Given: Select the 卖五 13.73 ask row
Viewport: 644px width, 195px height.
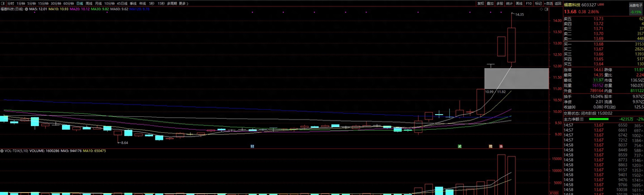Looking at the screenshot, I should 603,19.
